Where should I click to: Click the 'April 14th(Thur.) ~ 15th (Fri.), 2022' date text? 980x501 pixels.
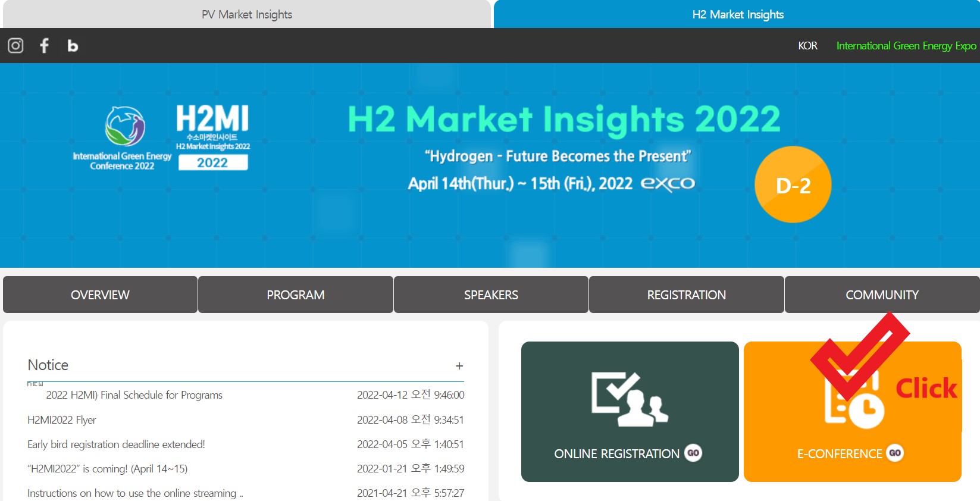click(520, 183)
